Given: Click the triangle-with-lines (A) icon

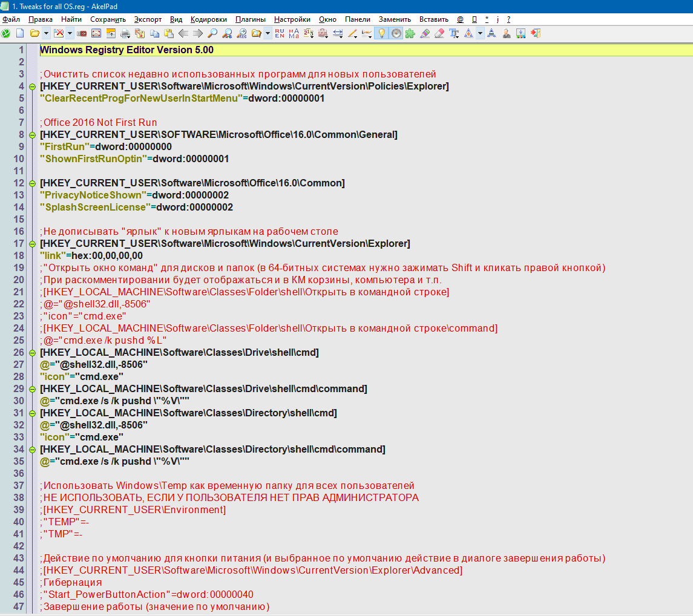Looking at the screenshot, I should [x=492, y=34].
